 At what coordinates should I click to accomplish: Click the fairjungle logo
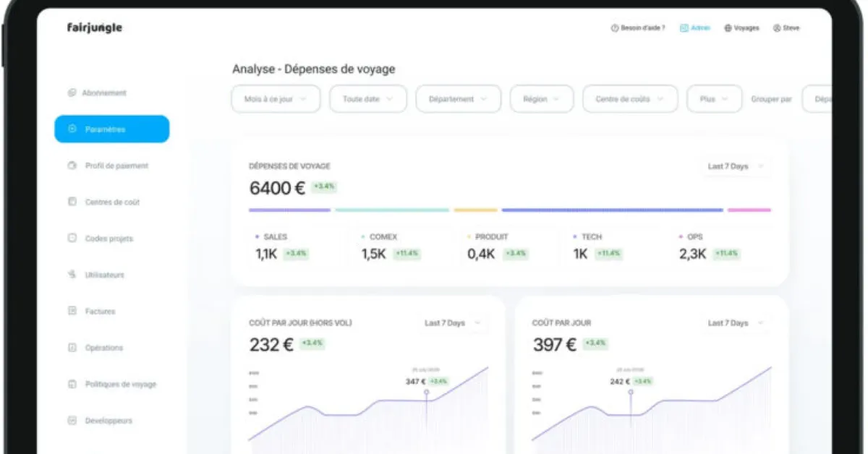pos(95,28)
